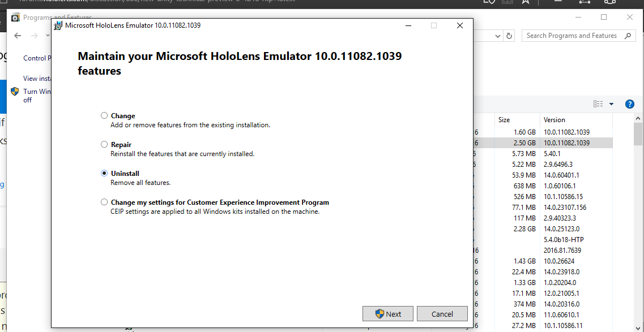Expand the view options dropdown arrow
This screenshot has height=332, width=644.
[611, 104]
